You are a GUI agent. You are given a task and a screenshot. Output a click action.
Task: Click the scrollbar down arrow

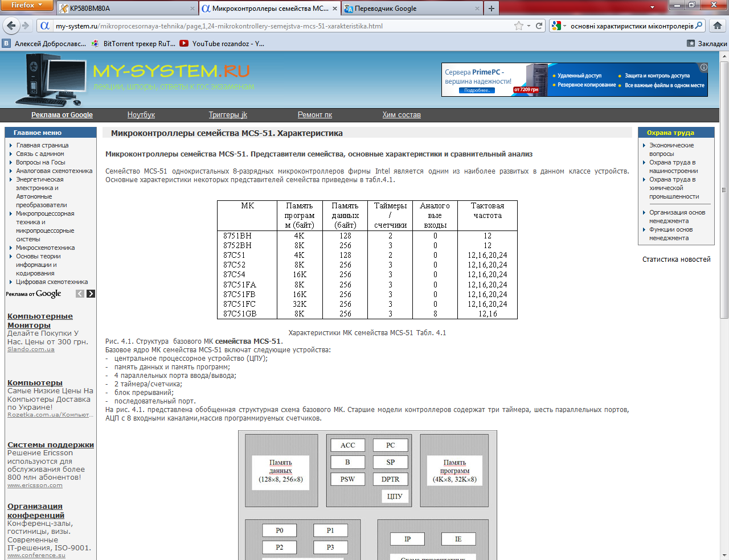(724, 555)
